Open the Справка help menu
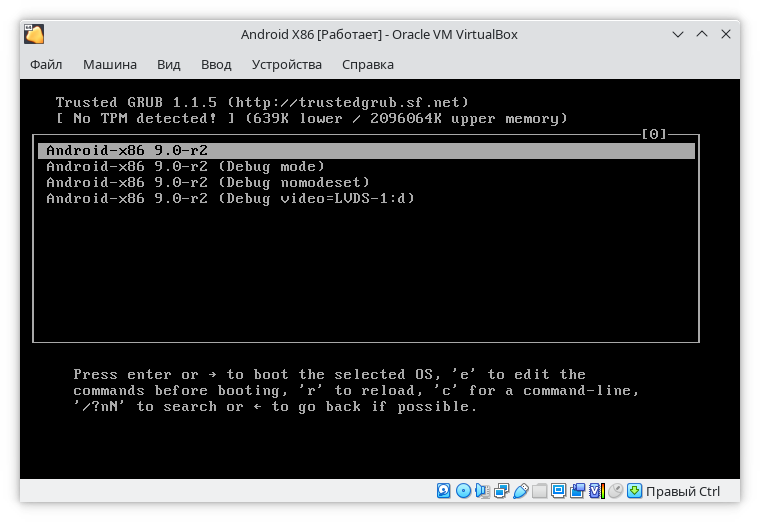 (x=368, y=65)
